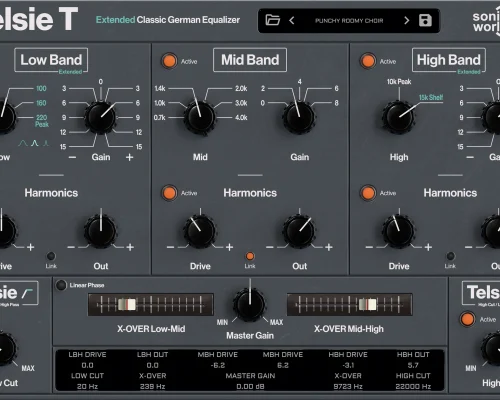
Task: Click the X-OVER Mid-High slider handle
Action: tap(367, 304)
